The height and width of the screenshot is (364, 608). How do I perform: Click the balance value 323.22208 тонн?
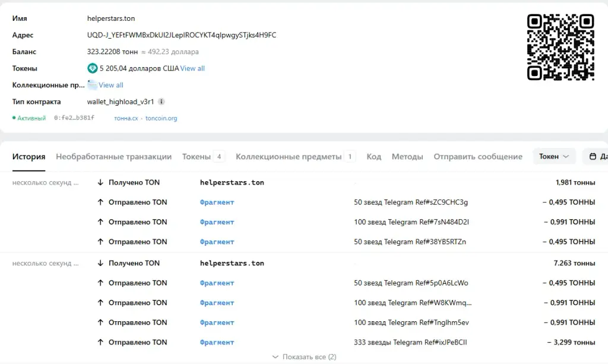pos(112,52)
